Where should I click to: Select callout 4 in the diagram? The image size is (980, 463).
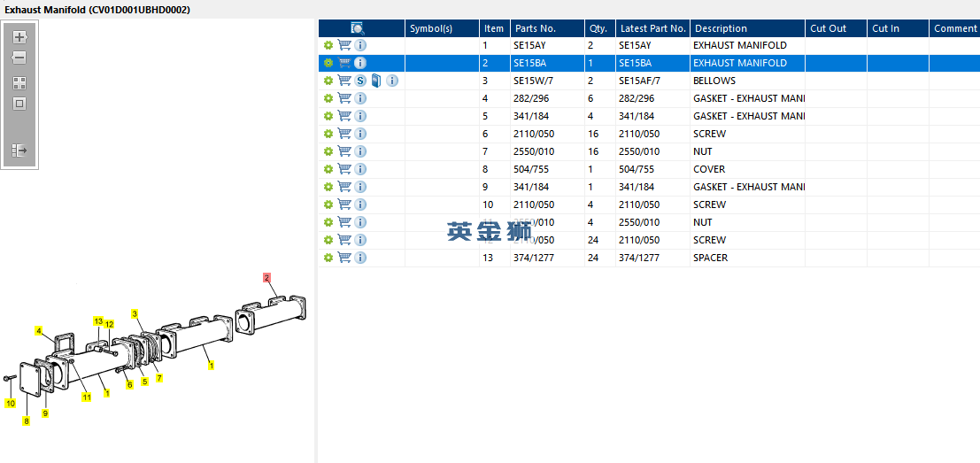[x=39, y=330]
